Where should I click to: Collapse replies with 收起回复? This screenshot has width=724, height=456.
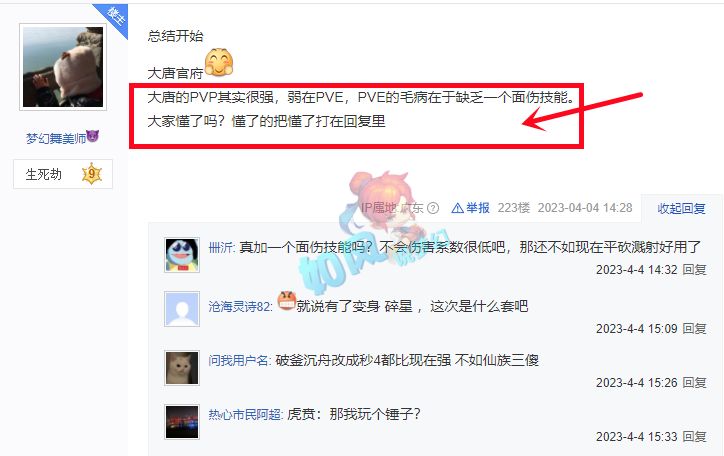point(681,209)
